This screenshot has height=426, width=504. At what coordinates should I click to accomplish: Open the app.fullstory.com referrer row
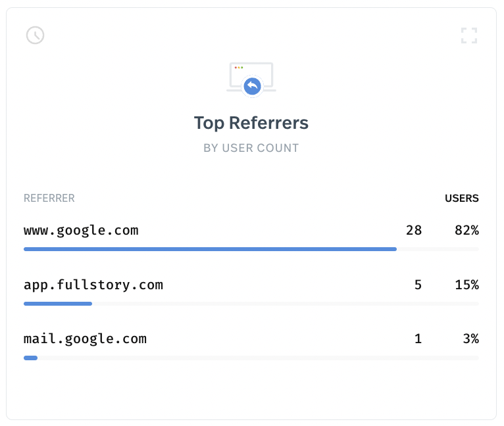(251, 292)
